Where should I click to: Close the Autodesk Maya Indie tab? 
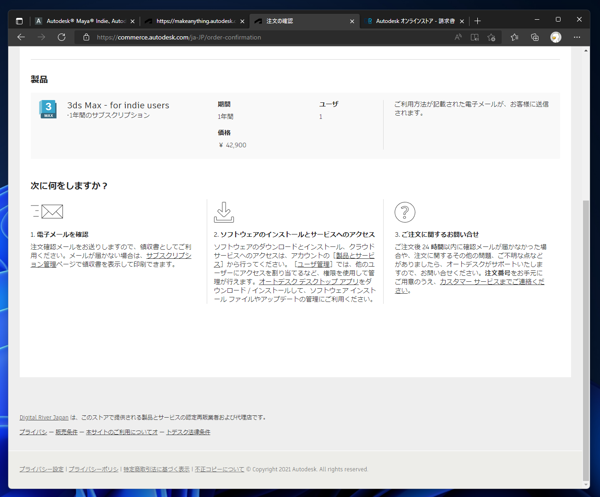(132, 21)
